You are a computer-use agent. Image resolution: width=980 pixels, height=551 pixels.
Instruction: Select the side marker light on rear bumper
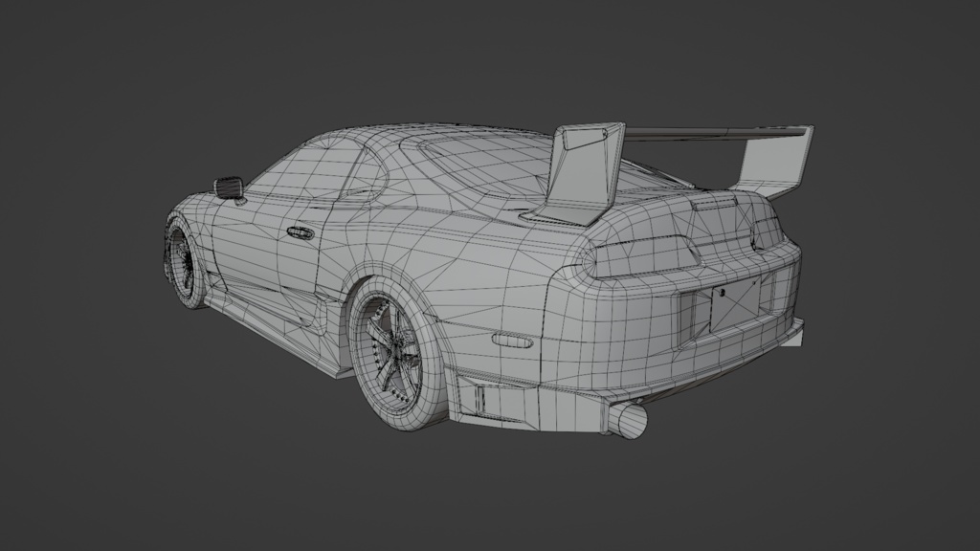[x=512, y=341]
